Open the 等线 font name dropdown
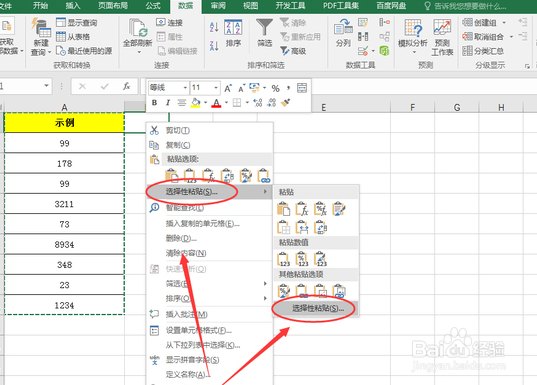 click(185, 88)
